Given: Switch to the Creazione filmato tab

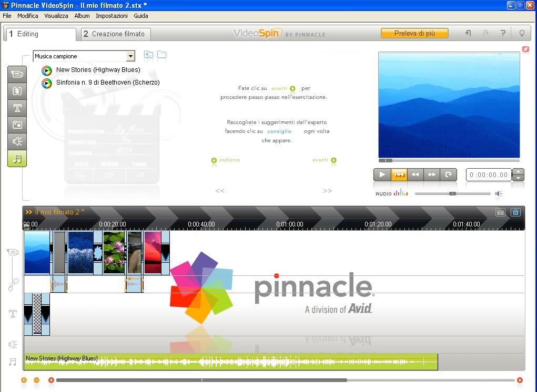Looking at the screenshot, I should pyautogui.click(x=116, y=34).
